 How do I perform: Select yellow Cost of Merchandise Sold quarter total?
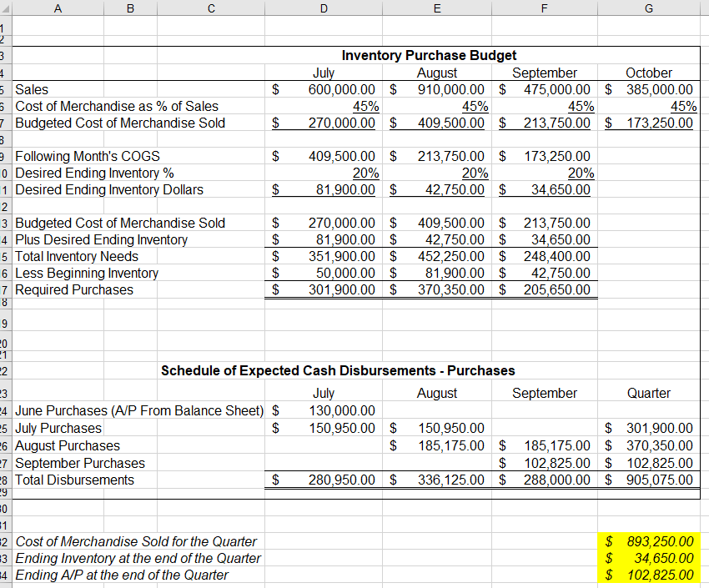click(649, 540)
